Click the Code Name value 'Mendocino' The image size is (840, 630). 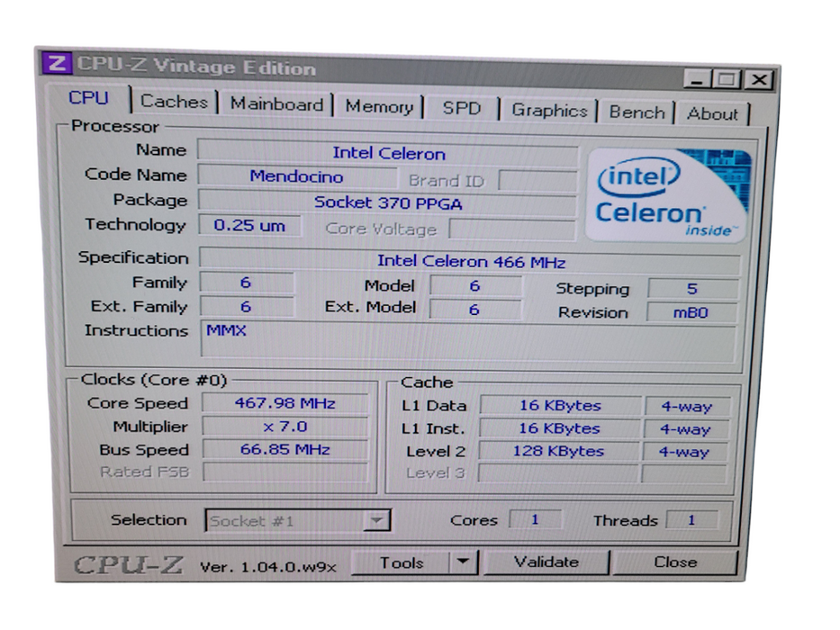pos(297,176)
